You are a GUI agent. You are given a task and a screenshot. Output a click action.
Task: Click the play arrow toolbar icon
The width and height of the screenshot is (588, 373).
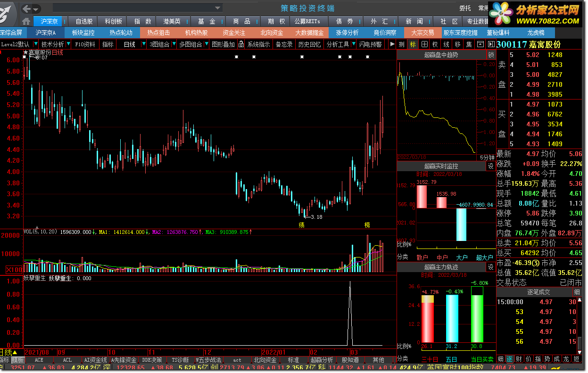pyautogui.click(x=391, y=44)
